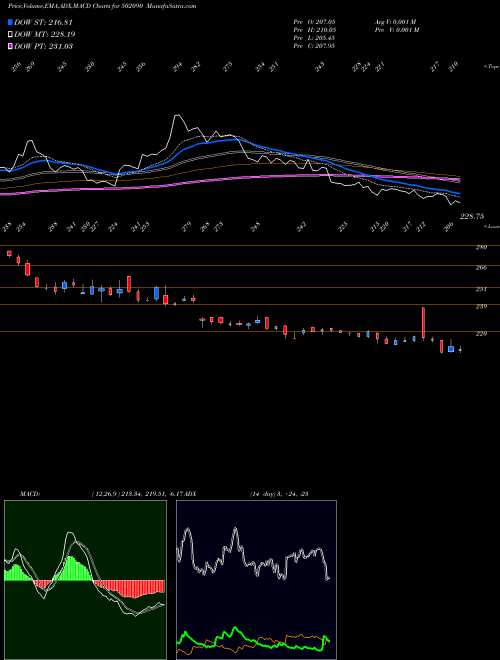Click the 251 price level label
This screenshot has width=500, height=660.
point(481,289)
